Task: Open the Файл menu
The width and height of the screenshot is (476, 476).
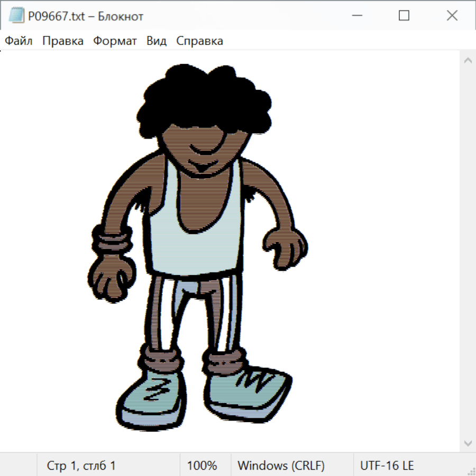Action: coord(19,41)
